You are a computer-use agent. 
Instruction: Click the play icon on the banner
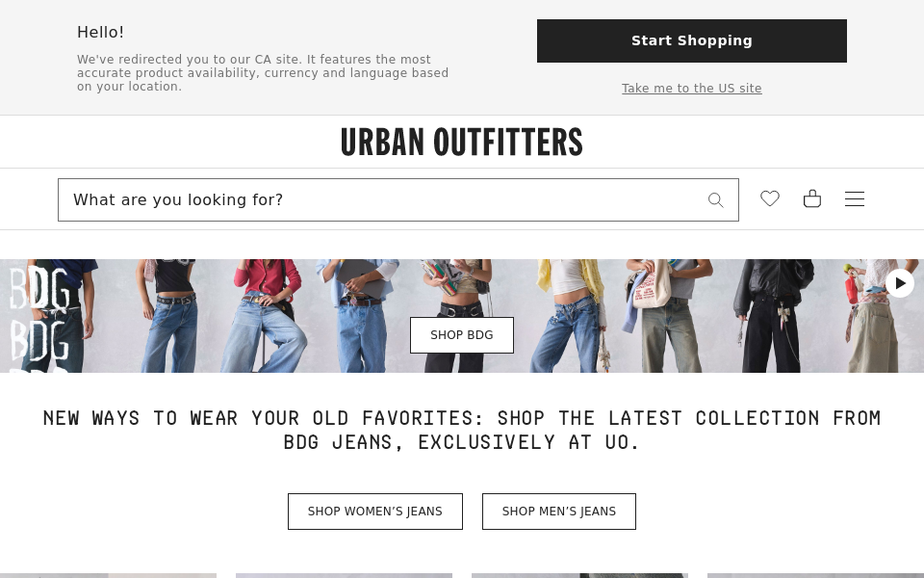[900, 283]
